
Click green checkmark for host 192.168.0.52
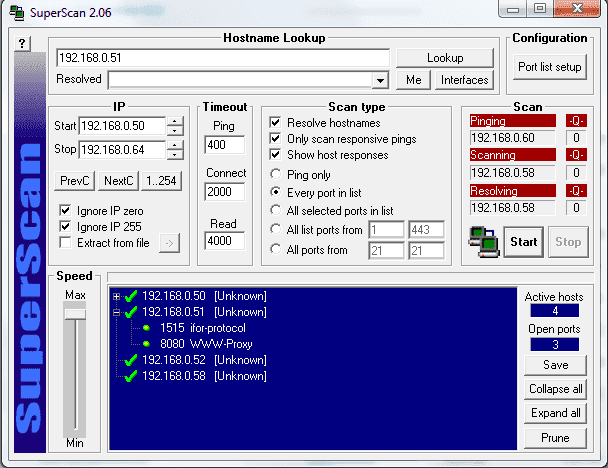[x=130, y=360]
